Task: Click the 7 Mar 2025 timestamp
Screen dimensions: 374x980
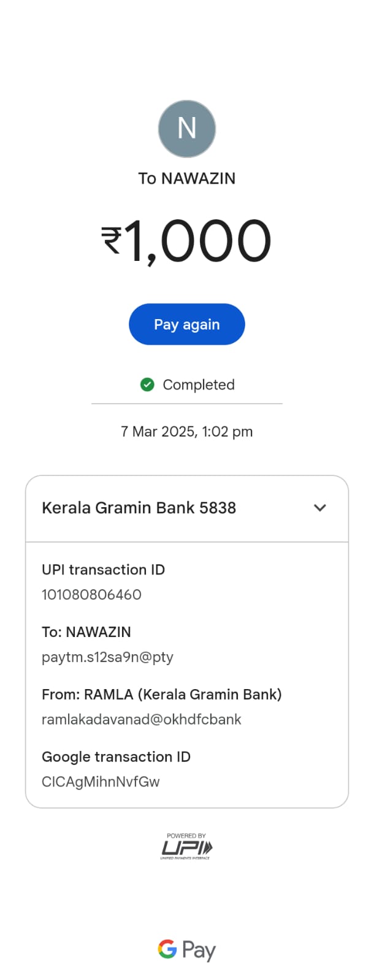Action: pyautogui.click(x=187, y=432)
